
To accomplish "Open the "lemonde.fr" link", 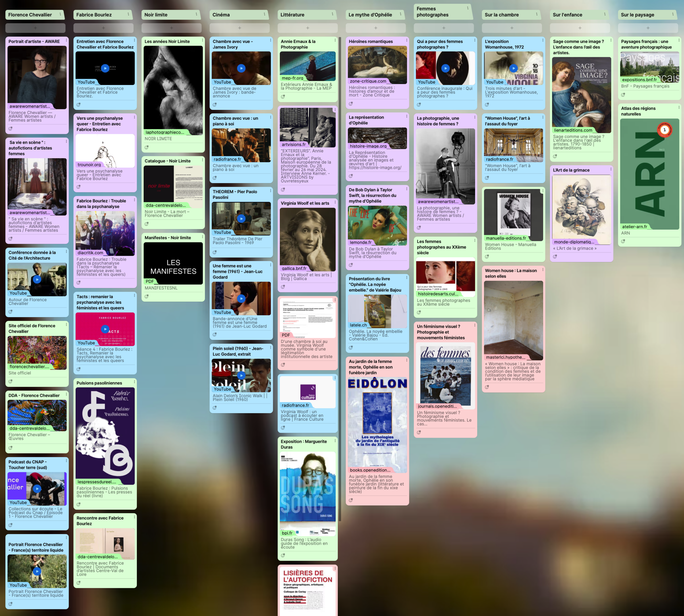I will pos(360,242).
